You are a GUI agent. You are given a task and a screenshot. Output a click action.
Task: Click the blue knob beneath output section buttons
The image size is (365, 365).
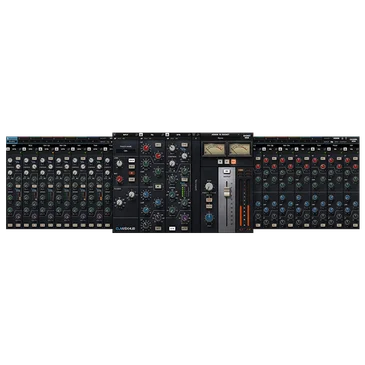pyautogui.click(x=209, y=218)
